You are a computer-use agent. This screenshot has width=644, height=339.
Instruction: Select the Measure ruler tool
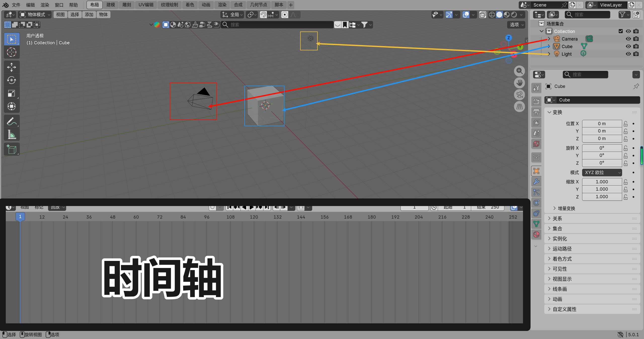[x=11, y=135]
